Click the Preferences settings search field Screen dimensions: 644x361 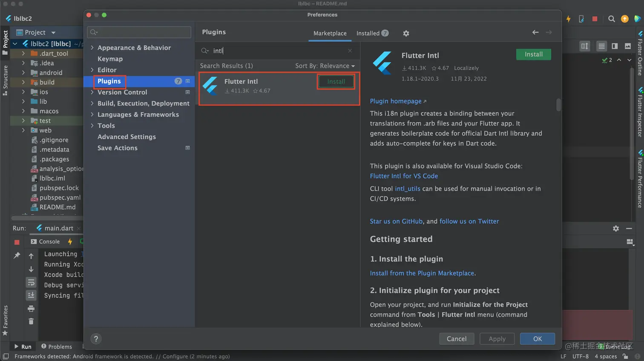[x=139, y=32]
